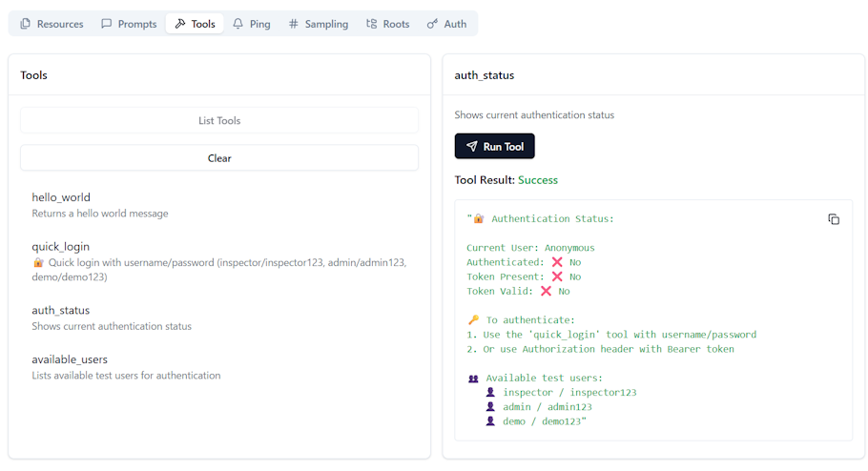Click the paper plane icon in Run Tool
Image resolution: width=868 pixels, height=471 pixels.
tap(471, 147)
